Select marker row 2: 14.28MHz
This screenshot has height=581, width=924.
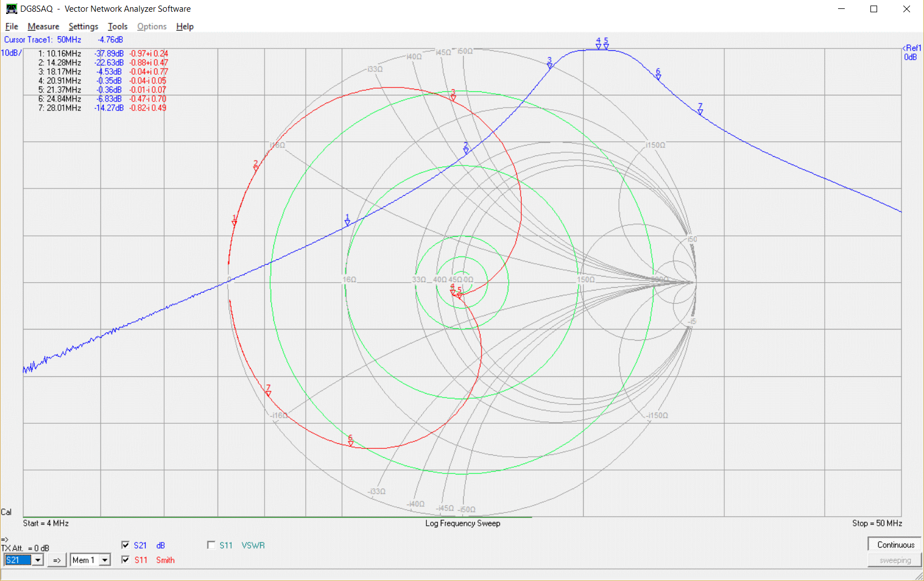click(103, 62)
